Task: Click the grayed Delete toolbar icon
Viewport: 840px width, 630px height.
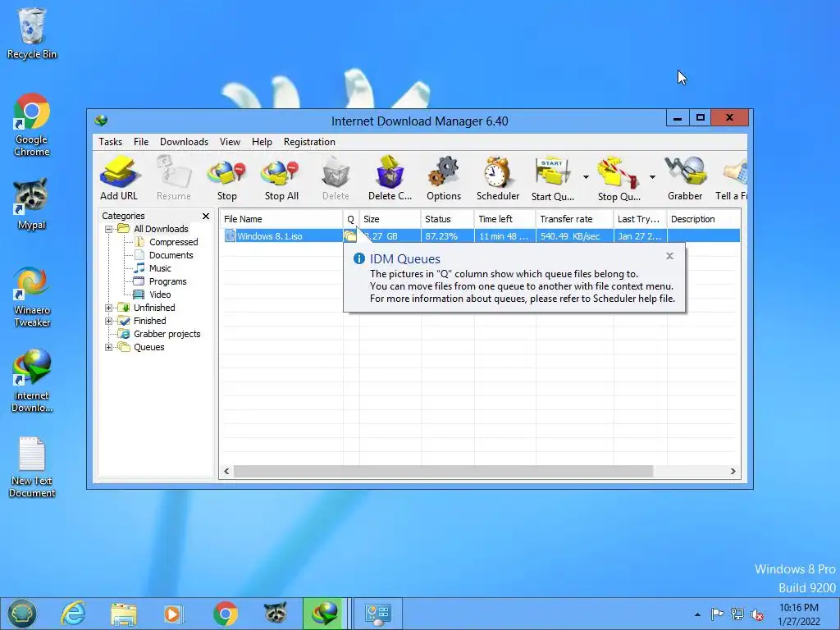Action: pyautogui.click(x=336, y=178)
